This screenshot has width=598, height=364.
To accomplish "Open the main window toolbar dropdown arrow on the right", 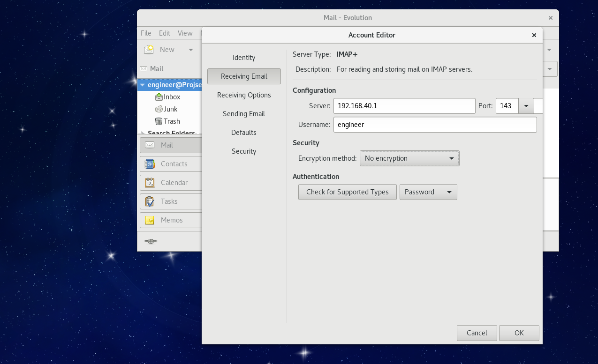I will pyautogui.click(x=549, y=50).
